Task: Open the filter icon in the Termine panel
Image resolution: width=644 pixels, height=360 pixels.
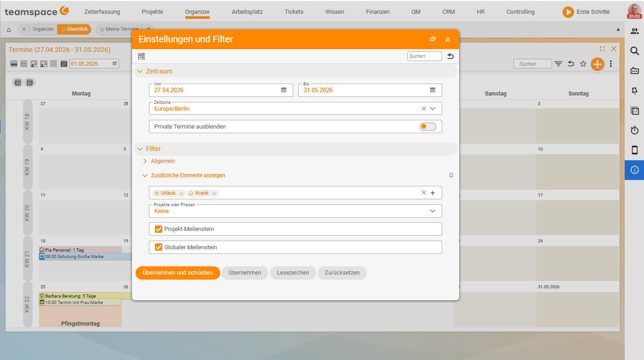Action: (559, 64)
